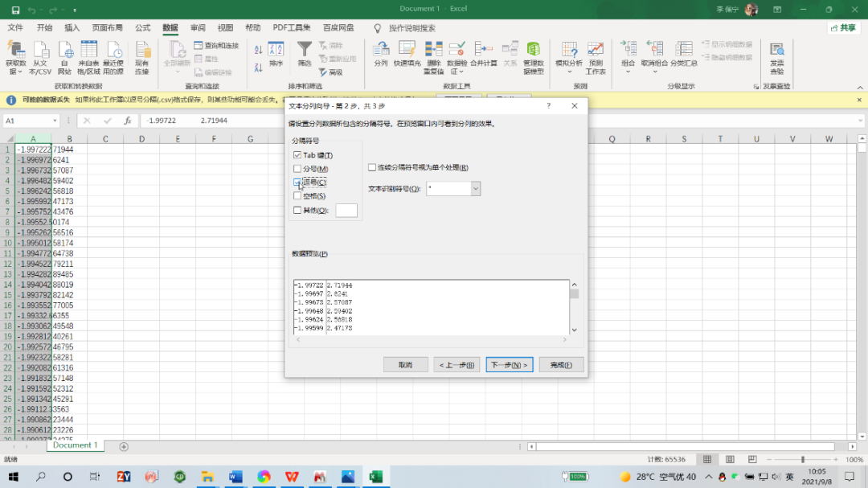This screenshot has height=488, width=868.
Task: Zoom out with the minus button
Action: coord(769,459)
